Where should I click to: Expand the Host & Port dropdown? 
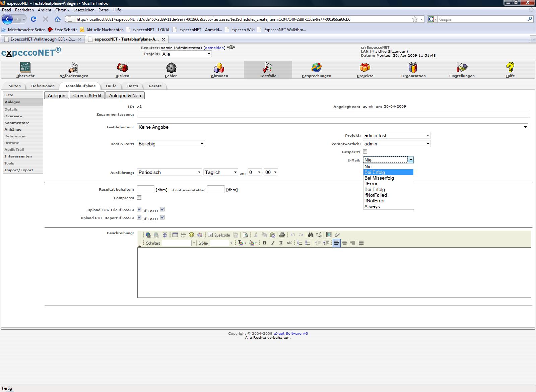pos(171,144)
